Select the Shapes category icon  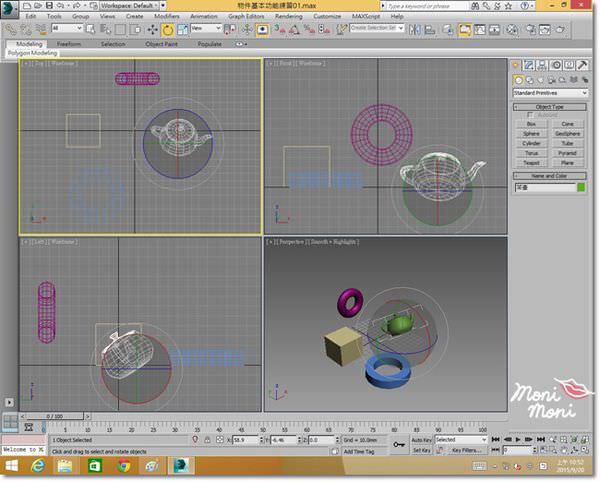click(x=529, y=80)
